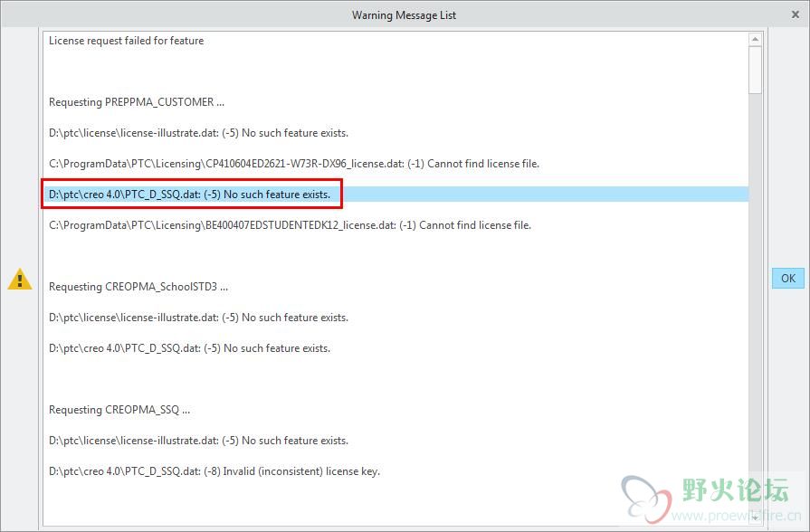The height and width of the screenshot is (532, 810).
Task: Select the 'Requesting CREOPMA_SchoolSTD3 ...' line
Action: (138, 287)
